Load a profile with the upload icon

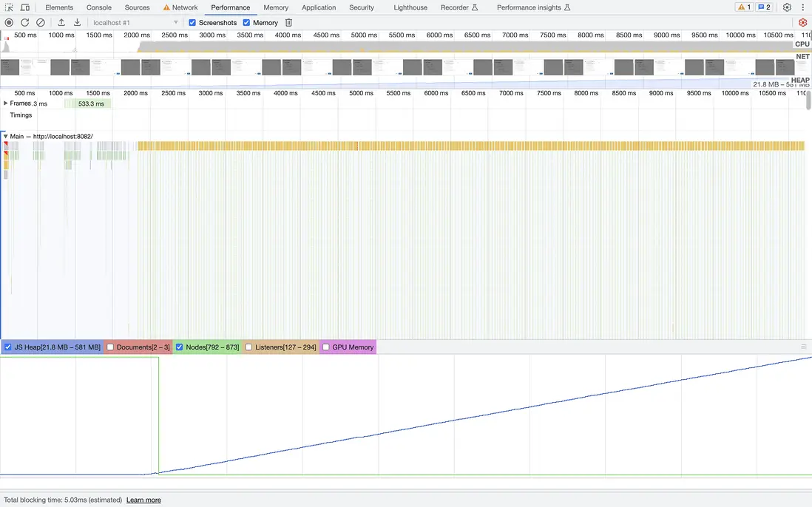(61, 22)
